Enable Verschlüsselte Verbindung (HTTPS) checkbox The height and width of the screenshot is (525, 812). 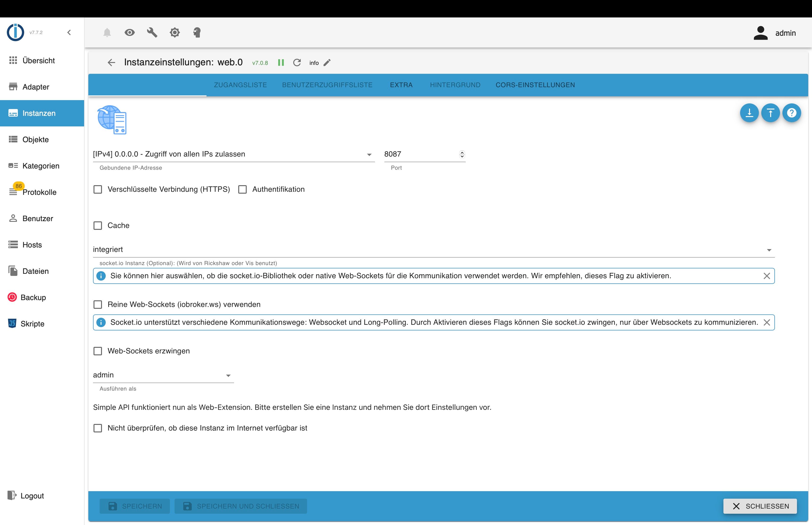(x=98, y=190)
